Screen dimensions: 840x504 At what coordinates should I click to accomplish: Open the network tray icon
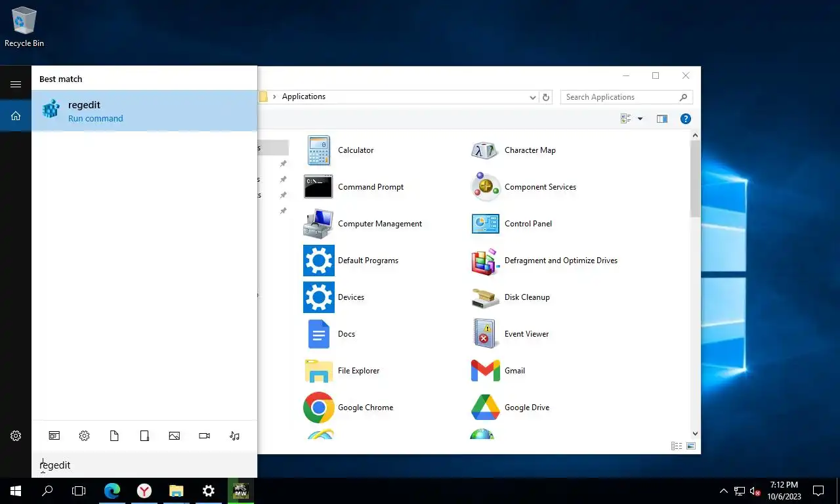(x=740, y=491)
